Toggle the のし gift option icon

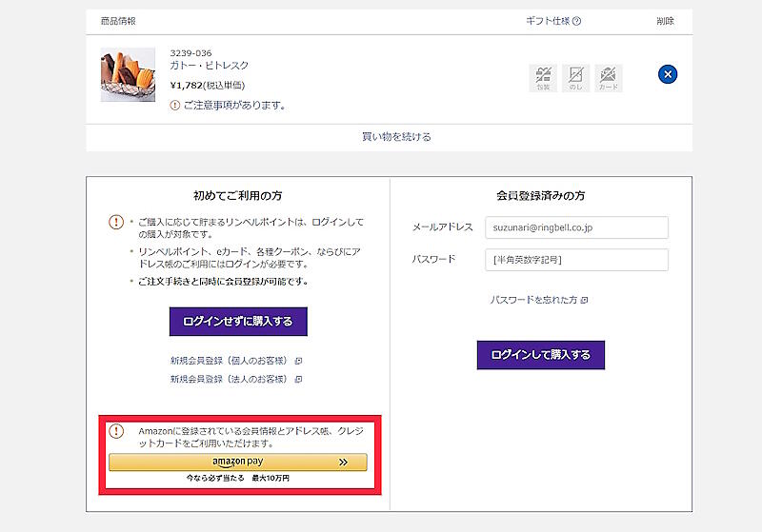[575, 78]
